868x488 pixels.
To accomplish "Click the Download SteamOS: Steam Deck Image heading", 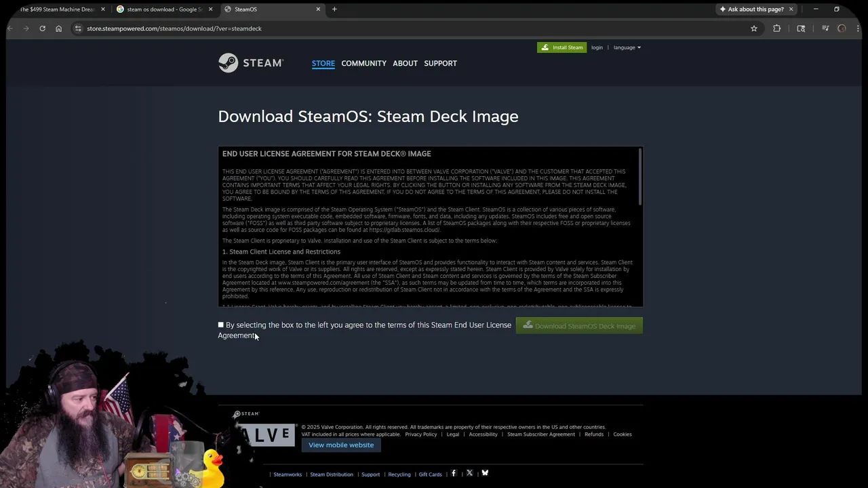I will (368, 117).
